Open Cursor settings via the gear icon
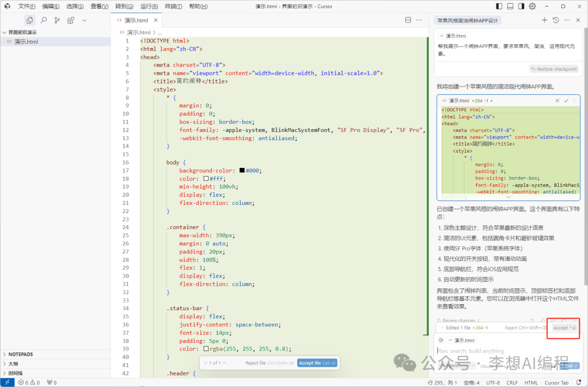Screen dimensions: 588x387 (x=532, y=6)
